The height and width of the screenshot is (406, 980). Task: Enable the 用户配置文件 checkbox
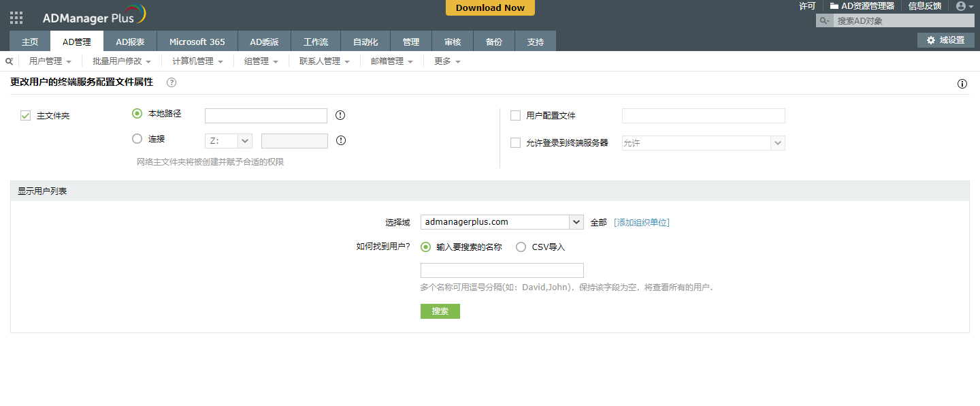point(515,116)
